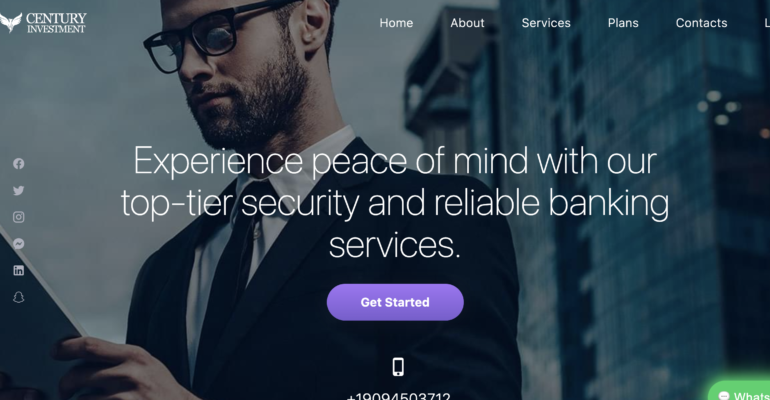This screenshot has height=400, width=770.
Task: Go to the Home nav item
Action: (x=396, y=23)
